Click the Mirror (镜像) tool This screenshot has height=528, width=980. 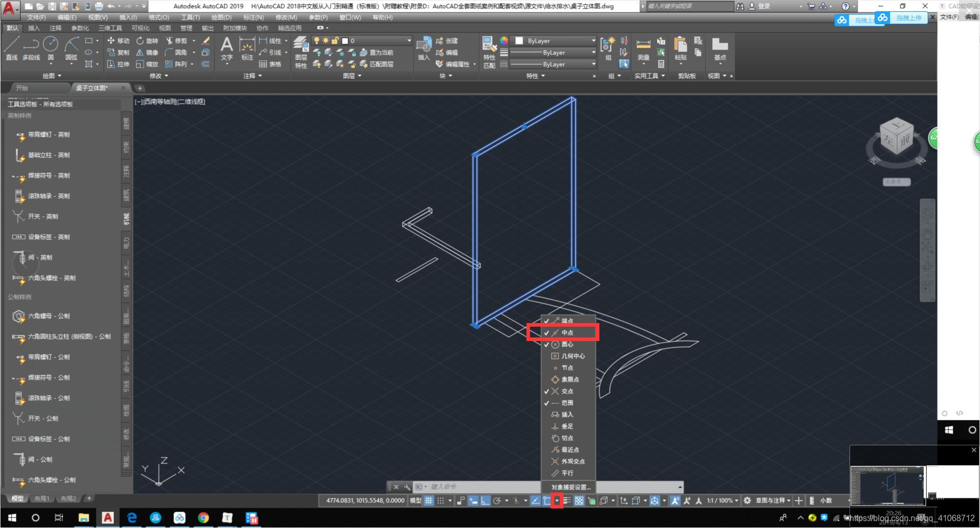click(x=147, y=52)
